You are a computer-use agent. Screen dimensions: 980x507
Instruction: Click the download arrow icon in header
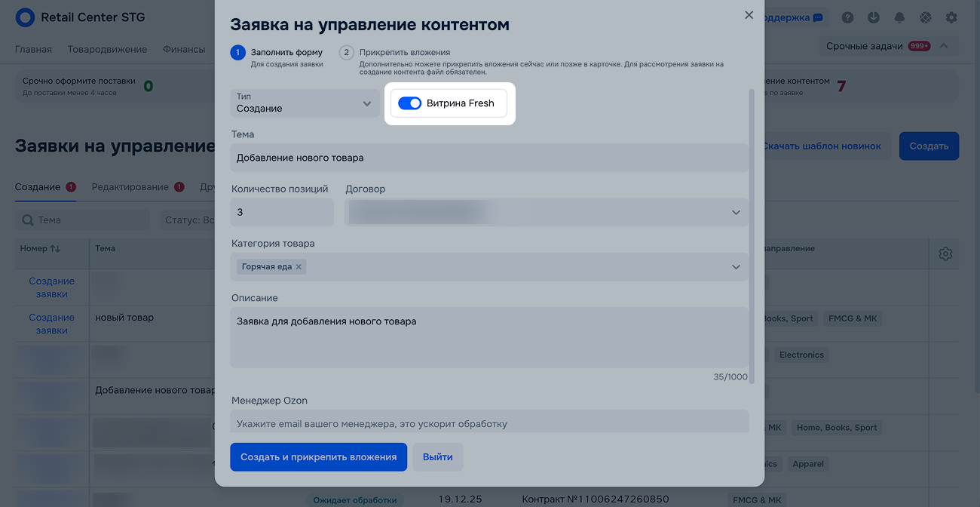874,17
